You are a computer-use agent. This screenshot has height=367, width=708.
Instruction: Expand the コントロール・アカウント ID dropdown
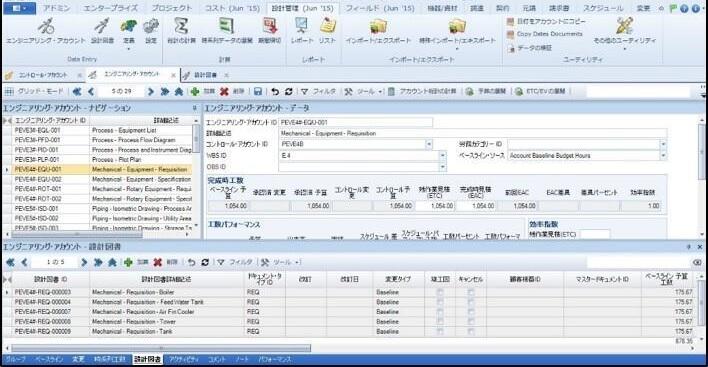click(429, 144)
